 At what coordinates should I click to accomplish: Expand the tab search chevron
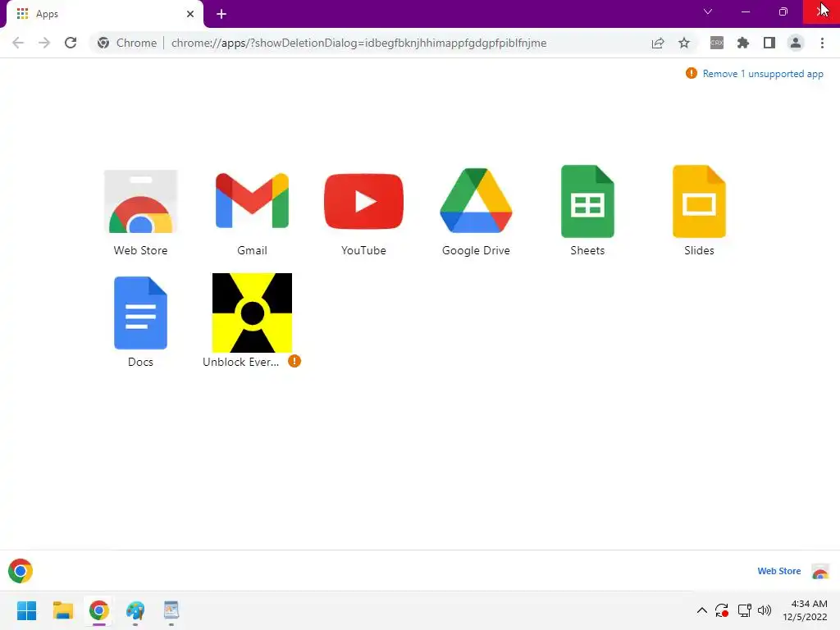point(708,11)
